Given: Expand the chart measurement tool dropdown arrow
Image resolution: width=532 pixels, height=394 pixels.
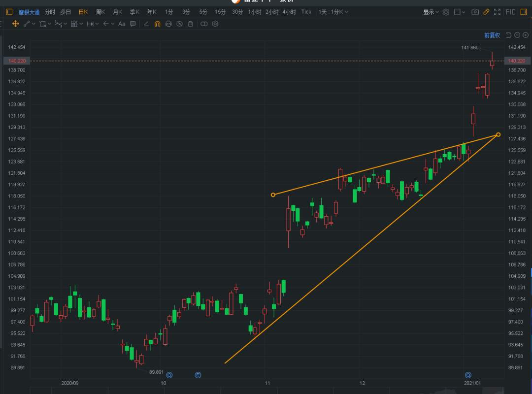Looking at the screenshot, I should [81, 24].
